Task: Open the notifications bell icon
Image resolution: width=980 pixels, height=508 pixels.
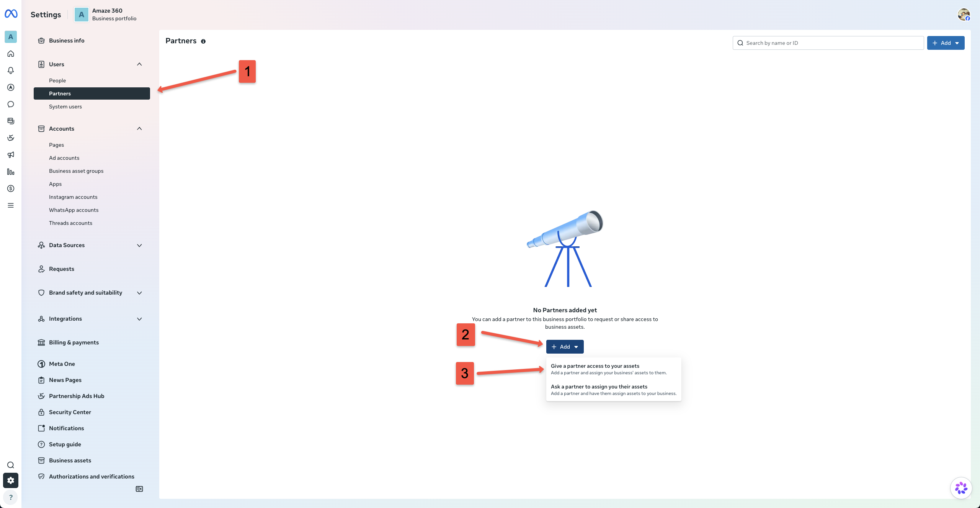Action: (11, 70)
